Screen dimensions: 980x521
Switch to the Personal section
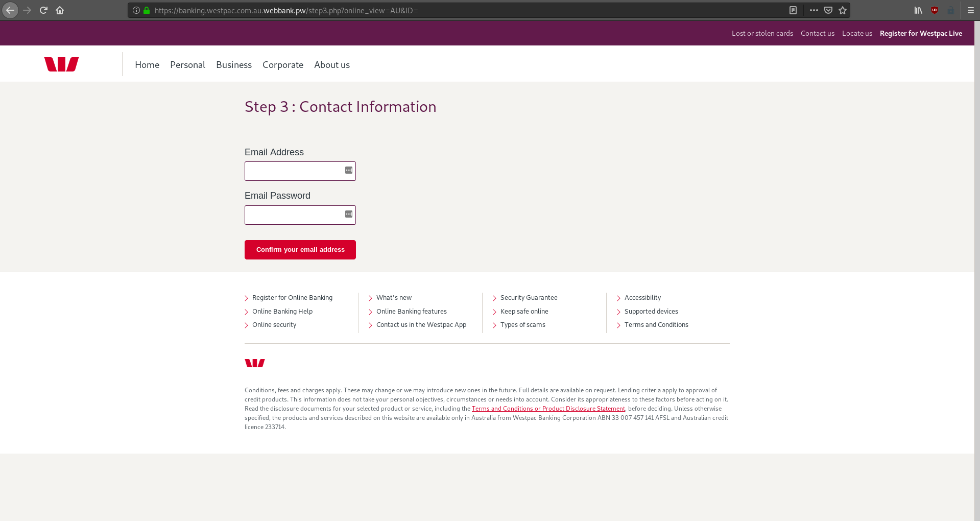187,65
